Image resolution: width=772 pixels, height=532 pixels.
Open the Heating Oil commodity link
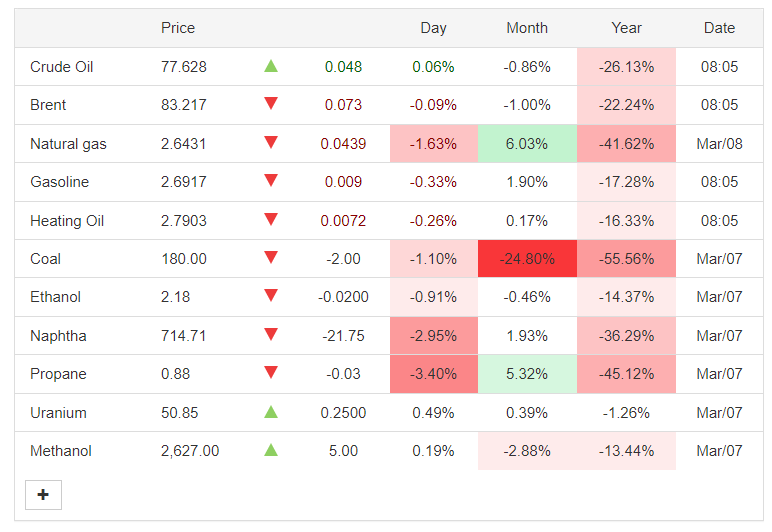click(67, 220)
